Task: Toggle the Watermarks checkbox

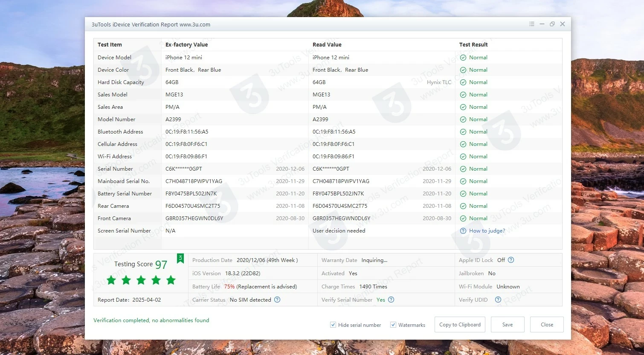Action: tap(393, 325)
